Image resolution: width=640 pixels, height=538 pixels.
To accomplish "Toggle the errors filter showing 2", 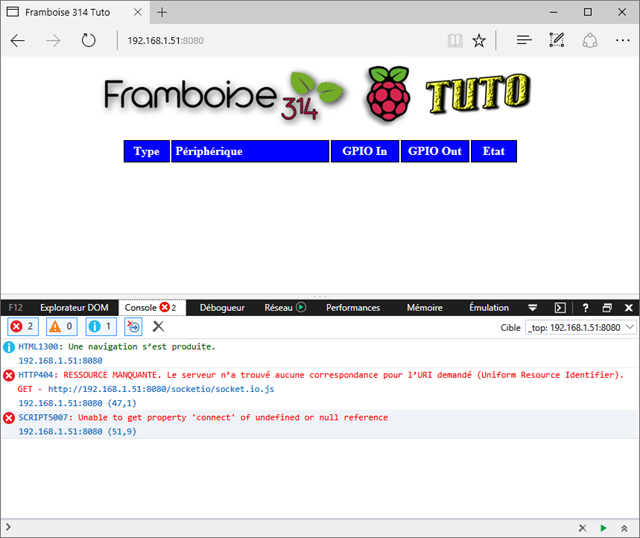I will coord(22,327).
